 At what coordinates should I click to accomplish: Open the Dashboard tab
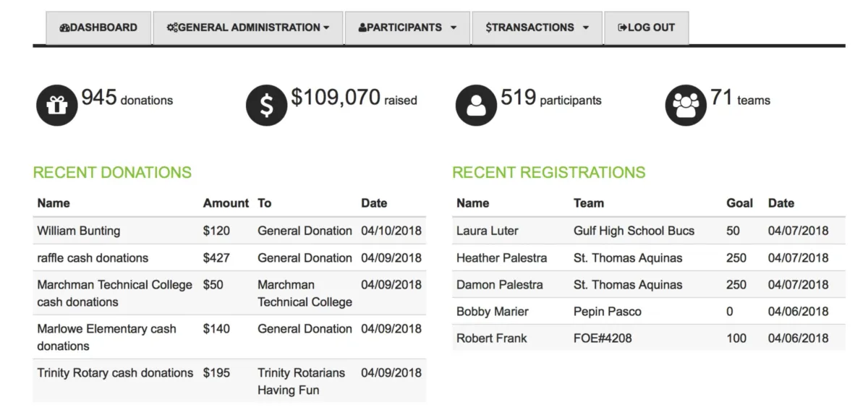[x=98, y=27]
